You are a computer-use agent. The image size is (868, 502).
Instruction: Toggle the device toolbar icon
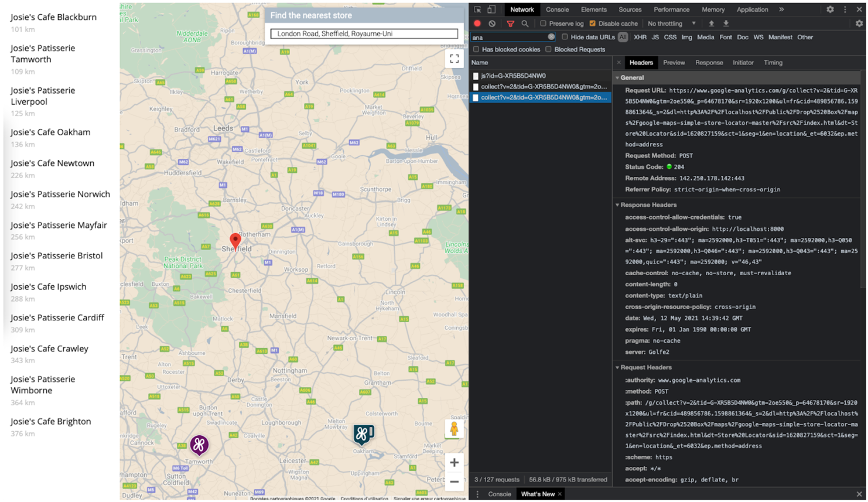[491, 9]
